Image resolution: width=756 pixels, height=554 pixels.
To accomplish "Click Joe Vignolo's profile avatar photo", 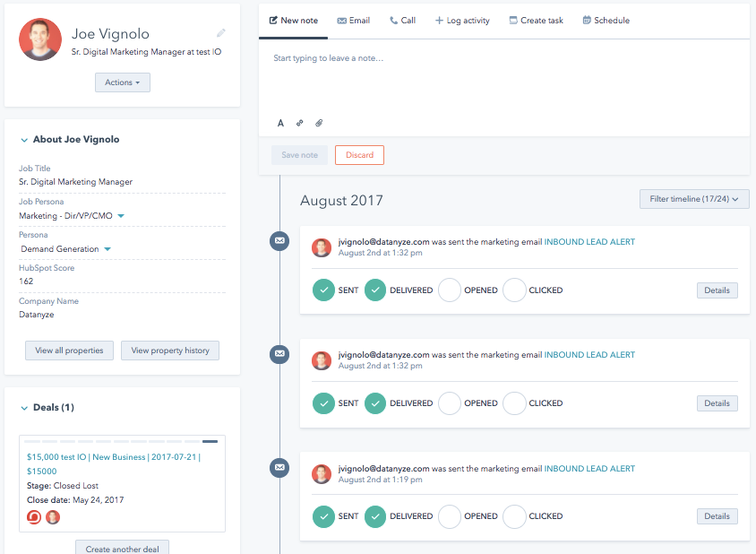I will click(x=40, y=39).
